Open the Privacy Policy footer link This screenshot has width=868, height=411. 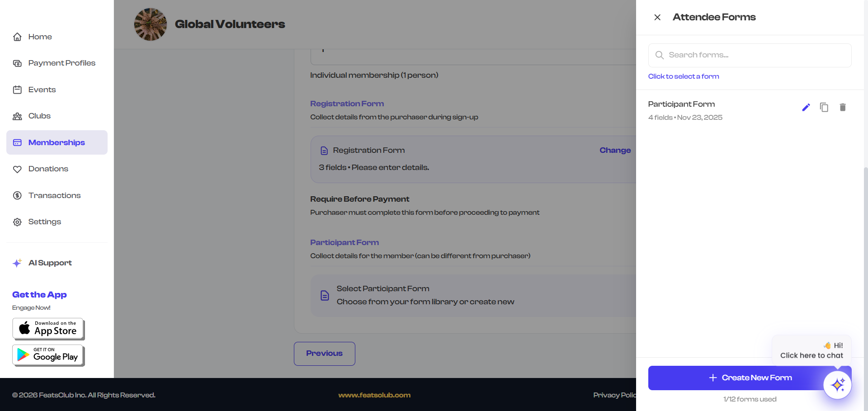click(x=615, y=395)
